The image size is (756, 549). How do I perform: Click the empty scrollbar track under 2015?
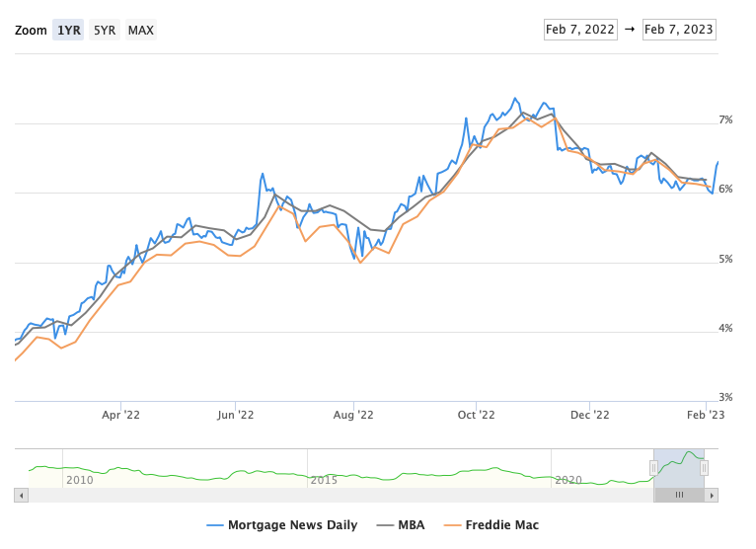(325, 495)
